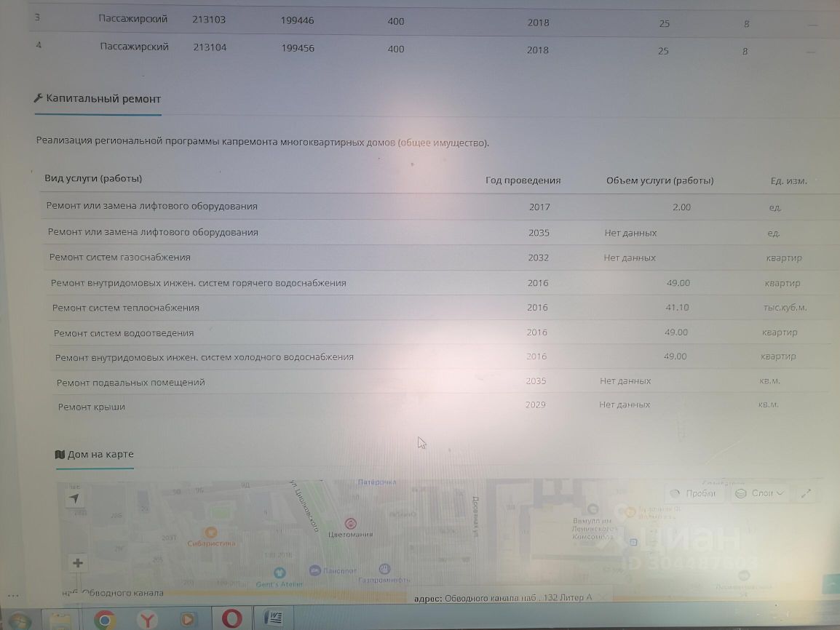Click the map icon beside Дом на карте
This screenshot has width=840, height=630.
point(60,455)
